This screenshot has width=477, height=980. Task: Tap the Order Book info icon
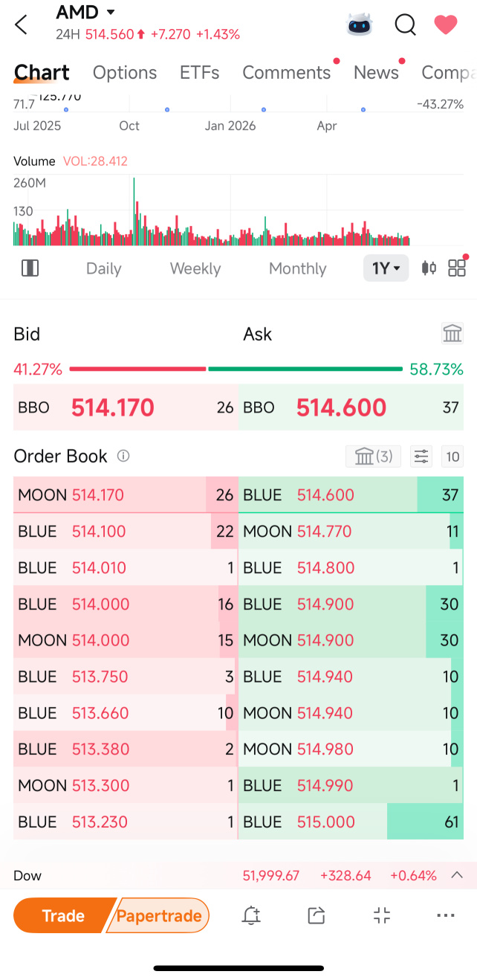tap(123, 456)
